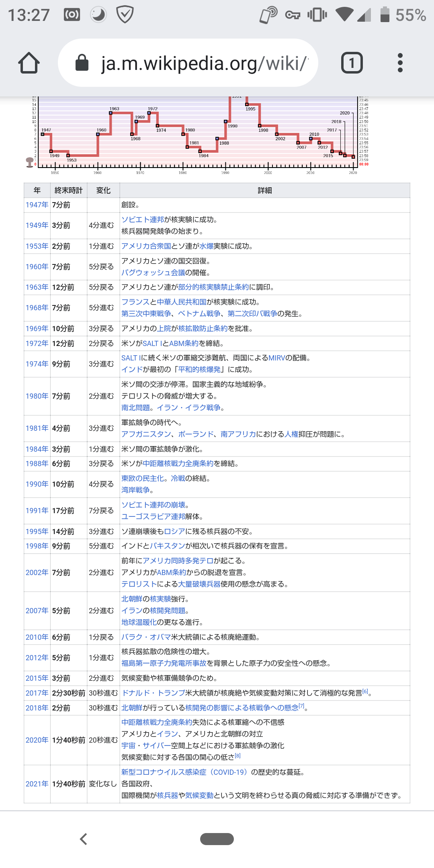Open the アメリカ同時多発テロ link
The width and height of the screenshot is (434, 868).
tap(178, 561)
